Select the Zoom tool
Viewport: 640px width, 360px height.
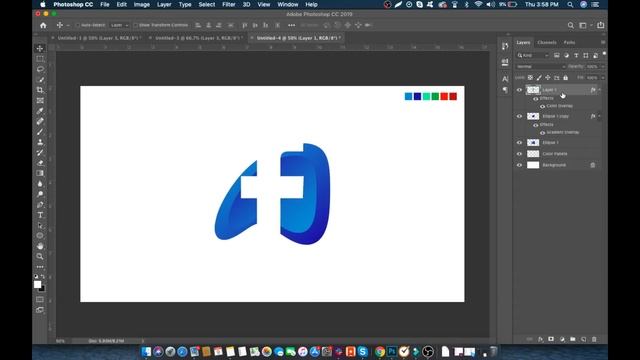[40, 256]
